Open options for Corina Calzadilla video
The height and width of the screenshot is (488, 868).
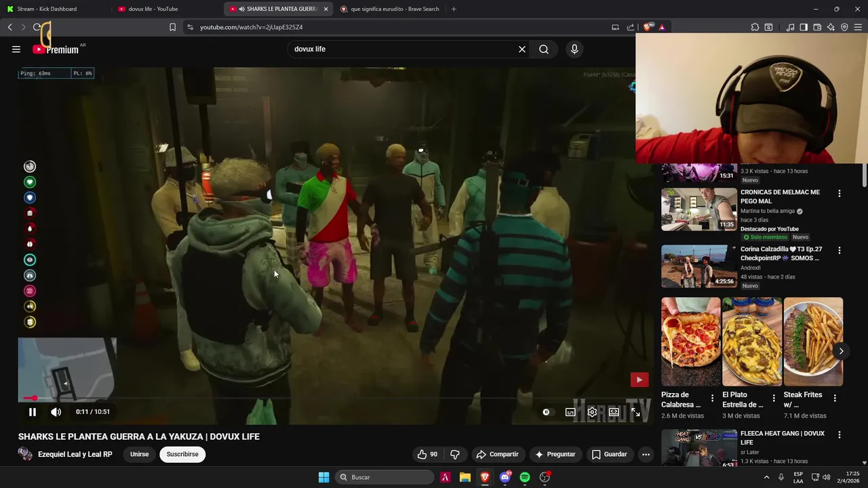[839, 250]
